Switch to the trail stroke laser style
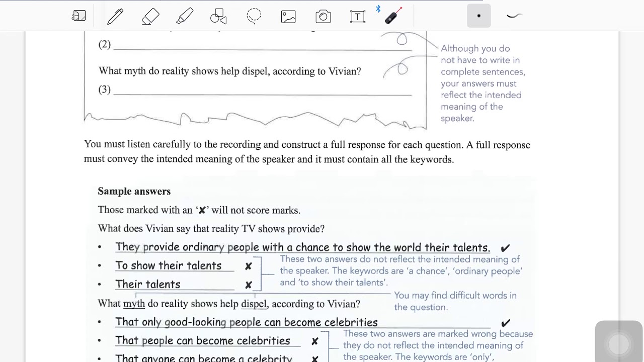Viewport: 644px width, 362px height. 514,16
